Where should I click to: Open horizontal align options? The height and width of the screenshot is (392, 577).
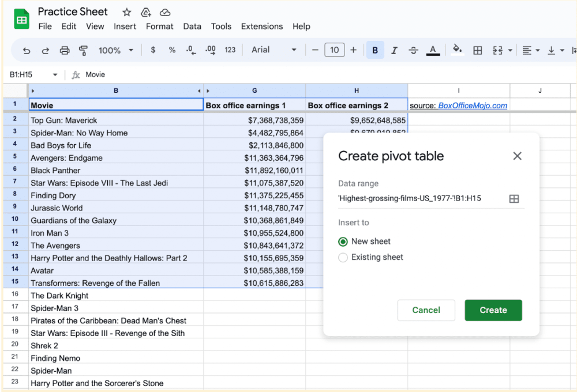[x=531, y=50]
